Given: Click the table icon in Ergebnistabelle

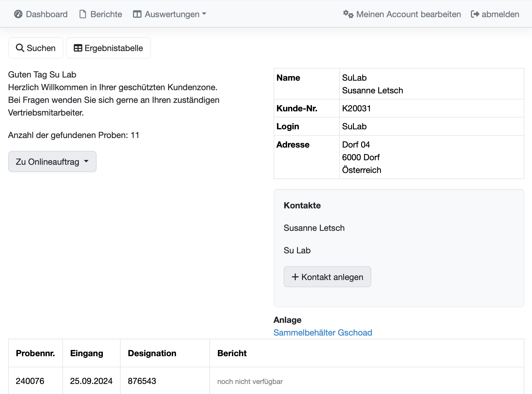Looking at the screenshot, I should 78,48.
